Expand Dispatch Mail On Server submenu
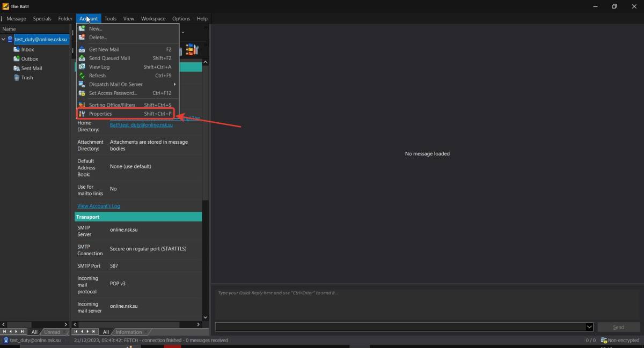The width and height of the screenshot is (644, 348). tap(116, 84)
